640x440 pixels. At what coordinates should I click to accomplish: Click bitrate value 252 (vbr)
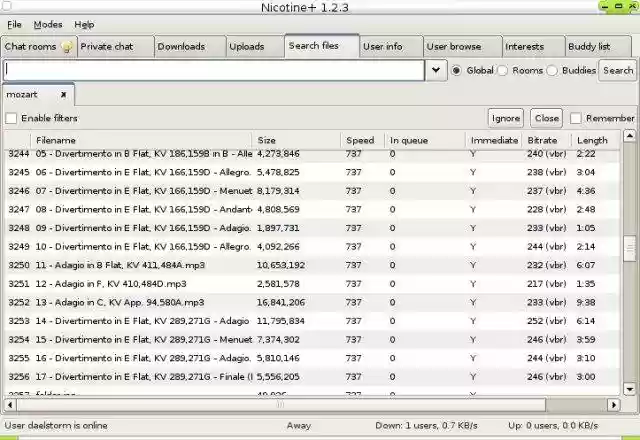point(547,321)
